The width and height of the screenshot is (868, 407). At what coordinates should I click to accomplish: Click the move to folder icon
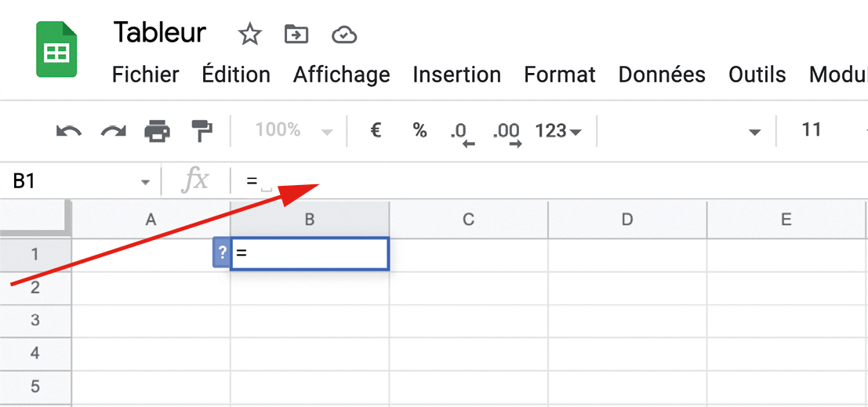click(x=296, y=35)
